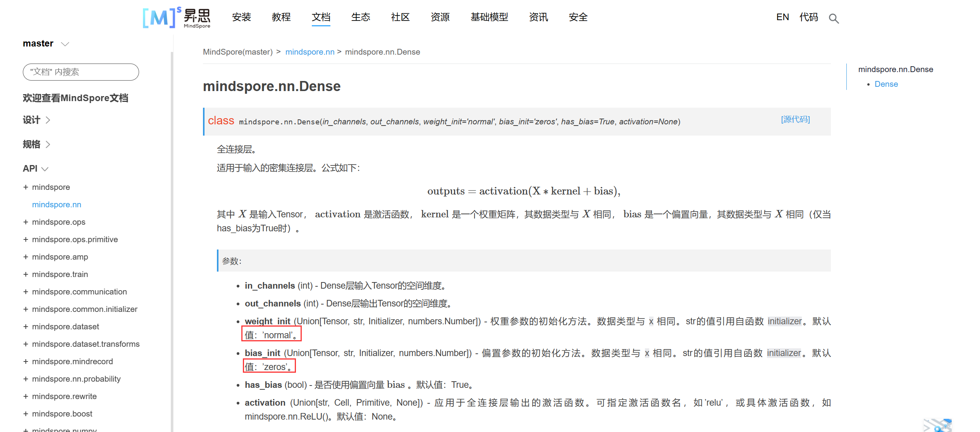This screenshot has height=432, width=980.
Task: Focus the "文档" 内搜索 search field
Action: point(81,72)
